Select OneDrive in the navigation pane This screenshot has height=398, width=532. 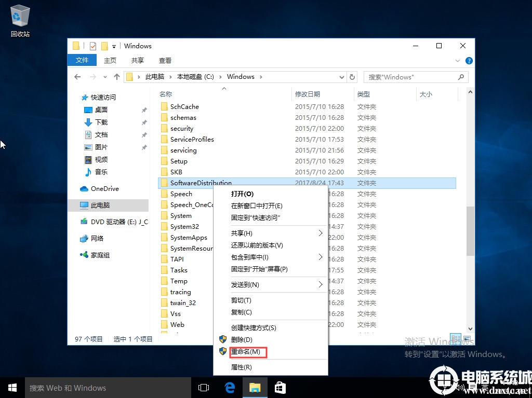point(104,188)
